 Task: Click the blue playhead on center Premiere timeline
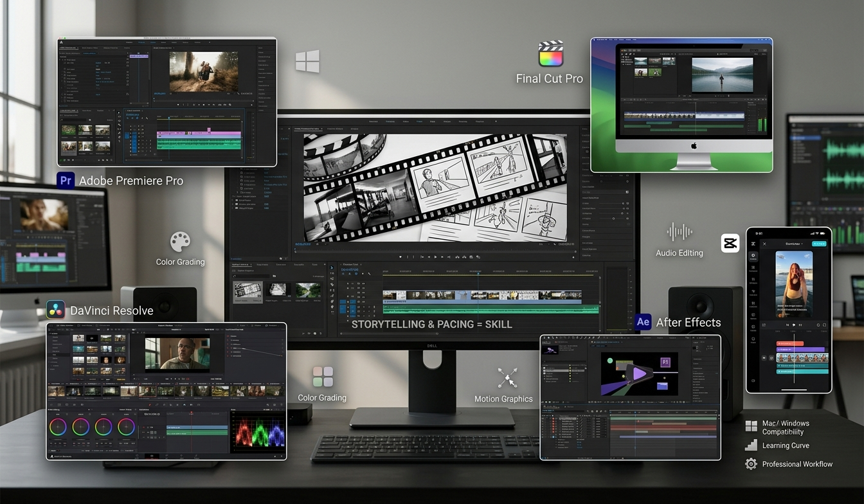(478, 273)
